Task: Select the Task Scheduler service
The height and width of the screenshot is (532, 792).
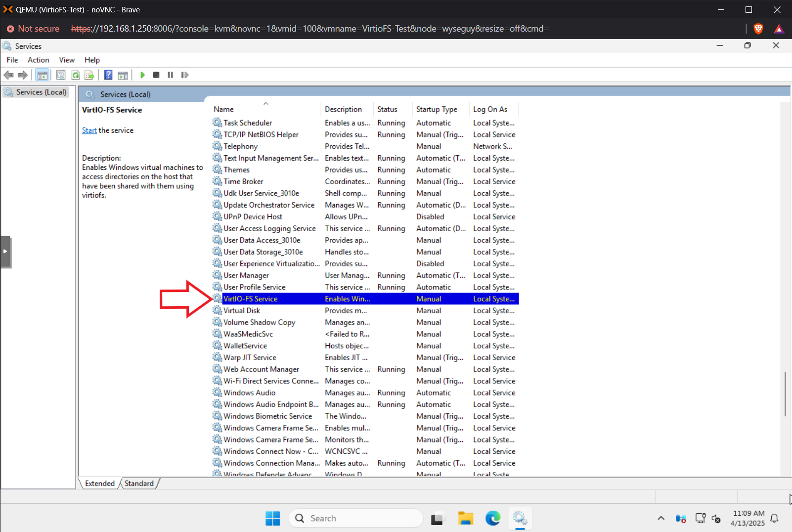Action: (365, 123)
